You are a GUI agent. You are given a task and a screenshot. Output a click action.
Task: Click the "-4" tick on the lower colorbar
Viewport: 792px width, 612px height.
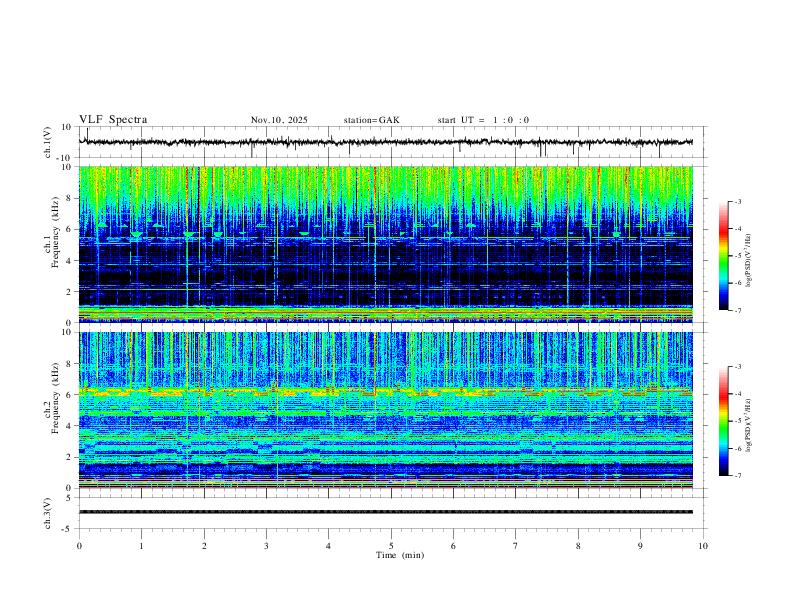[738, 394]
